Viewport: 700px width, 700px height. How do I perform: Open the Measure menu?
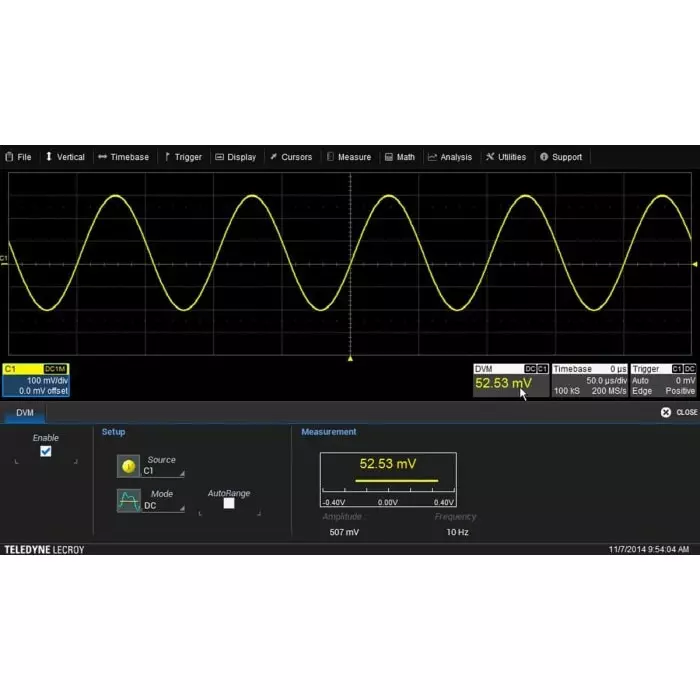tap(349, 157)
